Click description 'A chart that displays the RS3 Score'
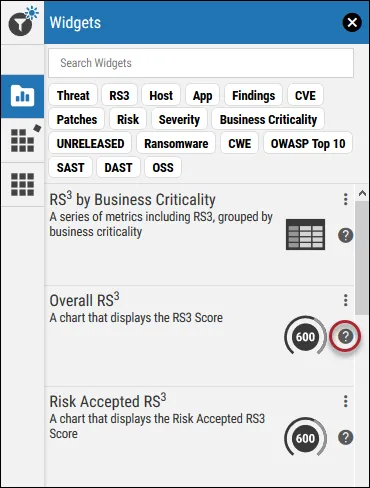The height and width of the screenshot is (488, 370). [136, 318]
